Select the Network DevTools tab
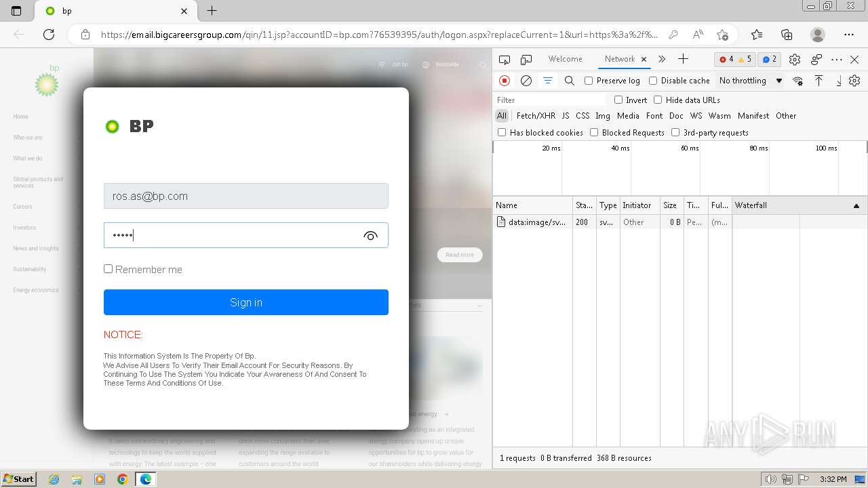Viewport: 868px width, 488px height. [x=620, y=59]
